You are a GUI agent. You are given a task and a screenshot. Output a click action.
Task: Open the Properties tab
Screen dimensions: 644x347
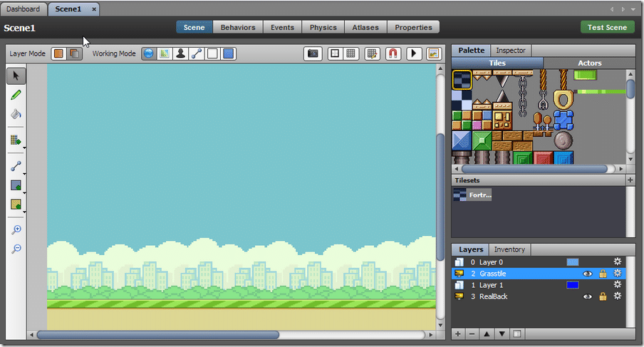tap(414, 28)
